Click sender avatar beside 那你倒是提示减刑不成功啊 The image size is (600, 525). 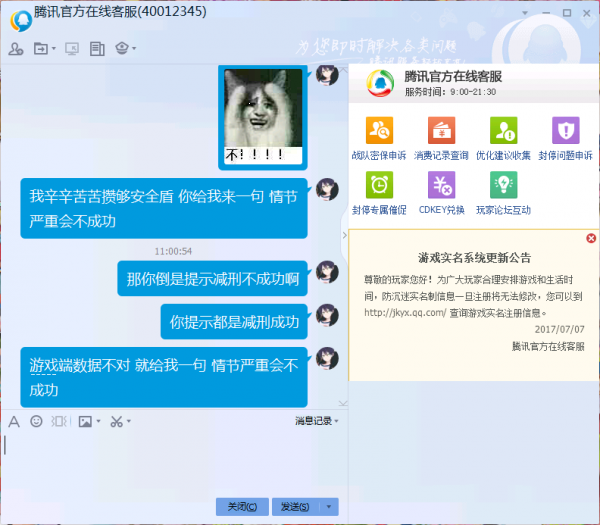coord(327,272)
